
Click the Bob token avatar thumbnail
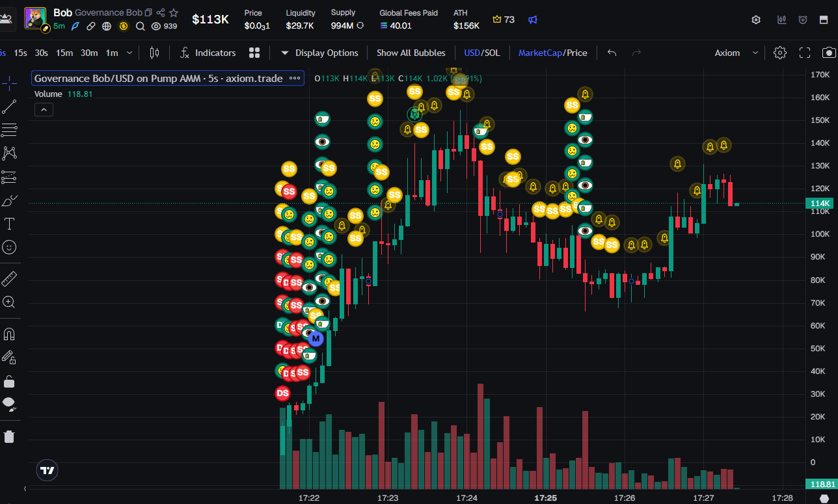click(35, 19)
